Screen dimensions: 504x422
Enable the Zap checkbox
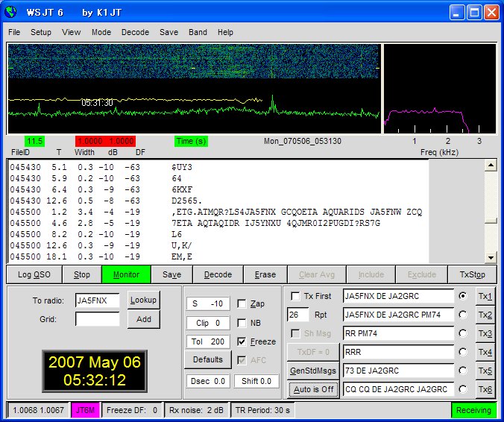click(x=242, y=303)
